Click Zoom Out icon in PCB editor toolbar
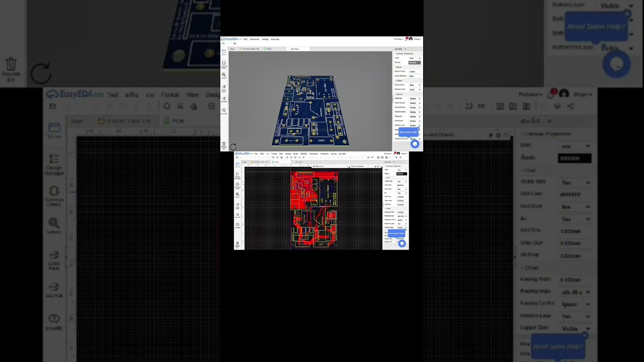 [291, 157]
